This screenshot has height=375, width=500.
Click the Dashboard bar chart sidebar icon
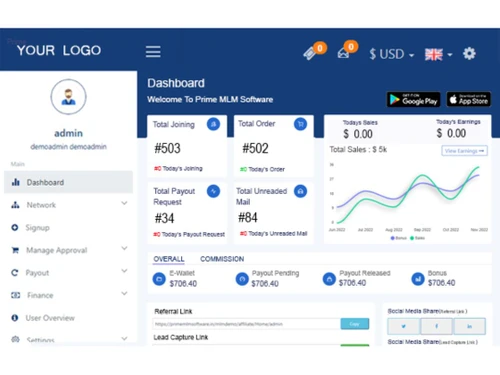coord(16,182)
